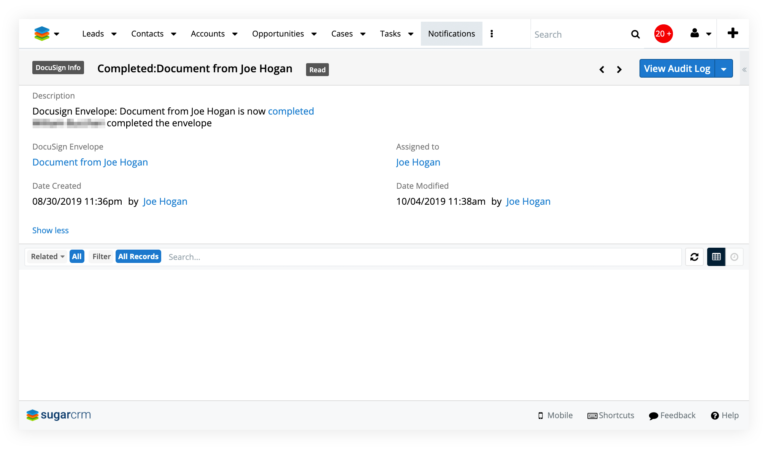
Task: Expand the Cases dropdown arrow
Action: (x=363, y=34)
